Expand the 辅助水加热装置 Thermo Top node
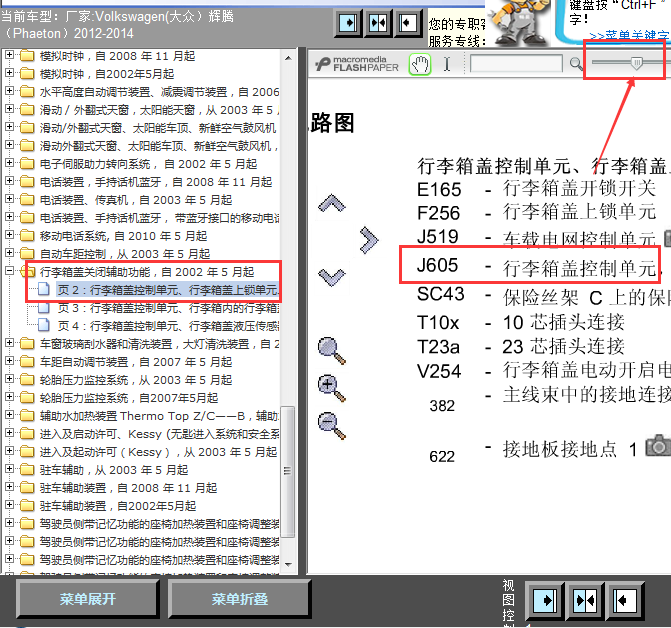This screenshot has width=671, height=628. pos(9,415)
